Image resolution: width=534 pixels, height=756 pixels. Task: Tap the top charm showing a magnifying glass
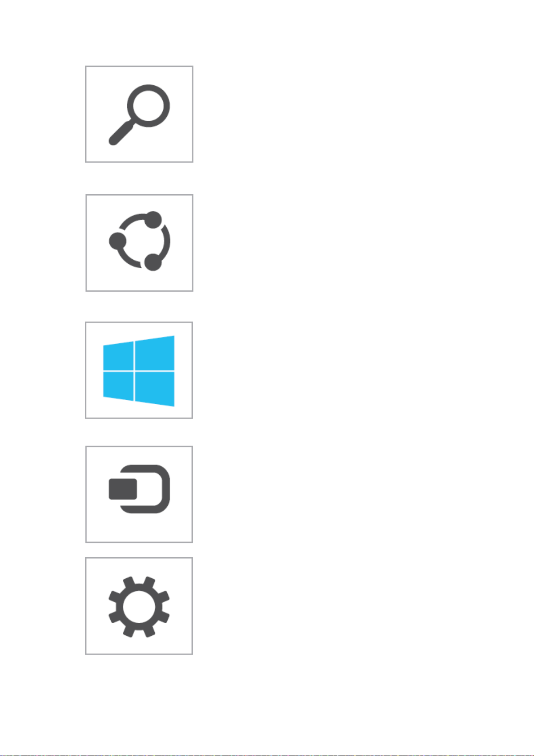139,114
